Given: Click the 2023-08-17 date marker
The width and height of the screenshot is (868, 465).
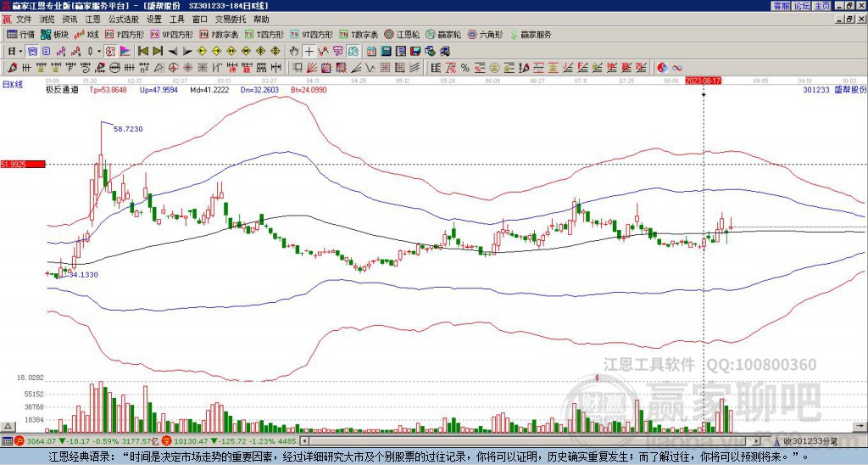Looking at the screenshot, I should tap(703, 81).
